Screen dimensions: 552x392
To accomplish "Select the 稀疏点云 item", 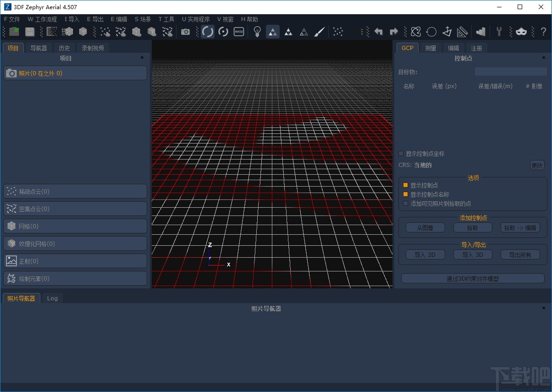I will point(75,191).
